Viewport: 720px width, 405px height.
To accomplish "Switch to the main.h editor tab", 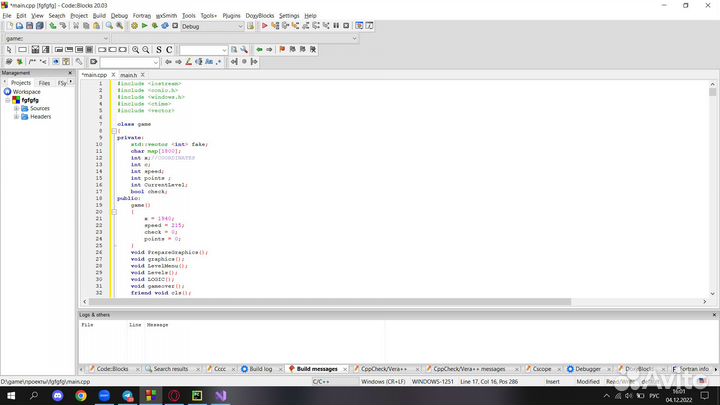I will point(129,75).
